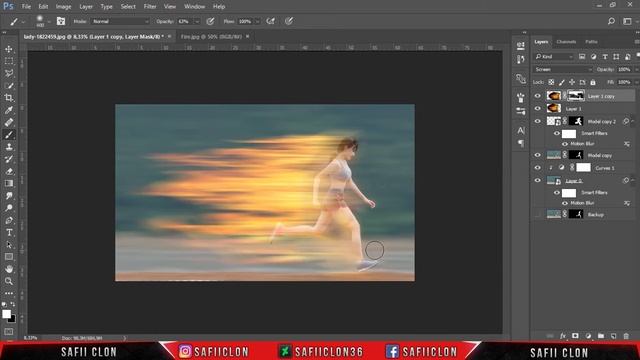This screenshot has height=360, width=640.
Task: Select the Quick Selection tool
Action: click(x=9, y=86)
